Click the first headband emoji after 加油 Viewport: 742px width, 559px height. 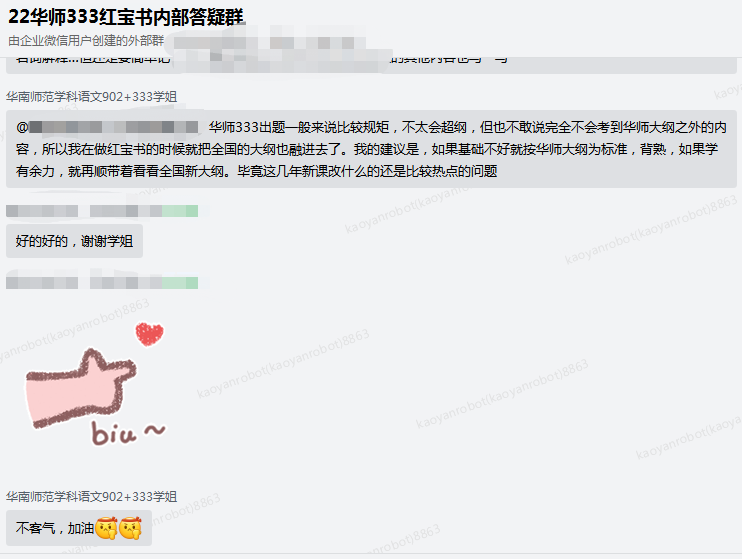(106, 528)
